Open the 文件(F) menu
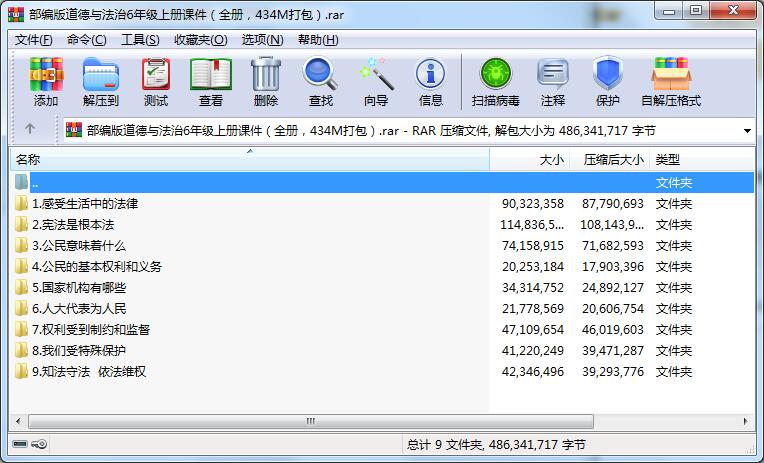The height and width of the screenshot is (463, 764). 34,40
